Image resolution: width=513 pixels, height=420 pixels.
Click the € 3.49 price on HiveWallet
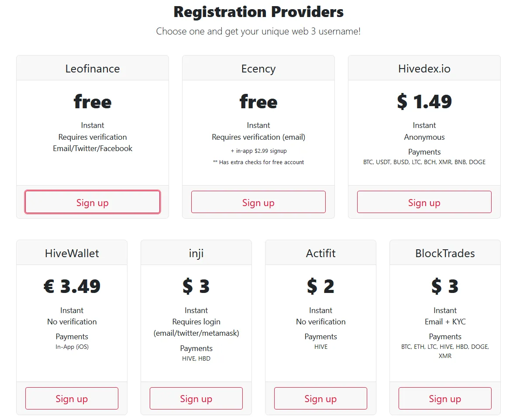pyautogui.click(x=72, y=287)
